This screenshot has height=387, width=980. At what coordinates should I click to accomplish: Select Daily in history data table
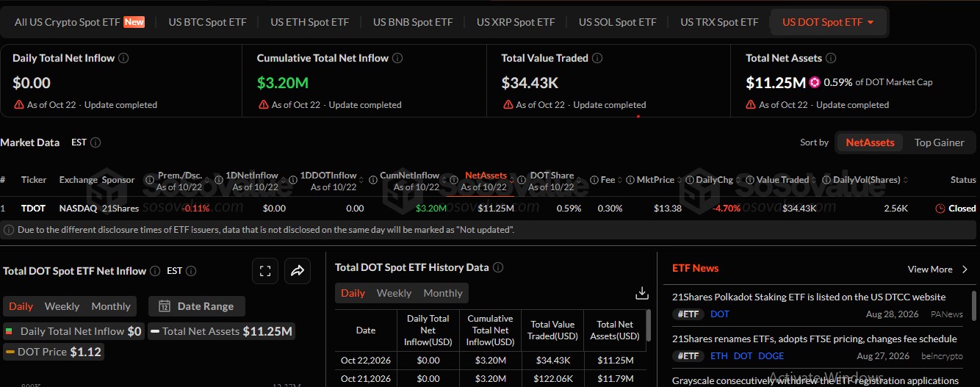[353, 293]
